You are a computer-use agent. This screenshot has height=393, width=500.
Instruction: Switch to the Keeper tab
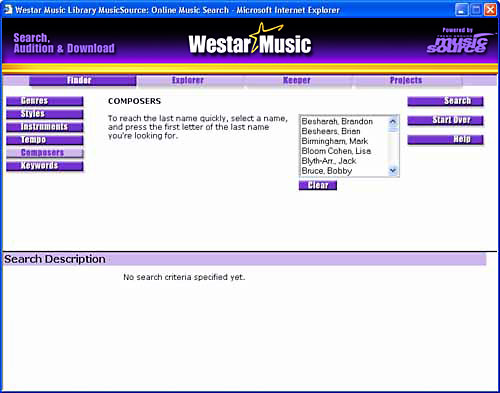pyautogui.click(x=297, y=80)
